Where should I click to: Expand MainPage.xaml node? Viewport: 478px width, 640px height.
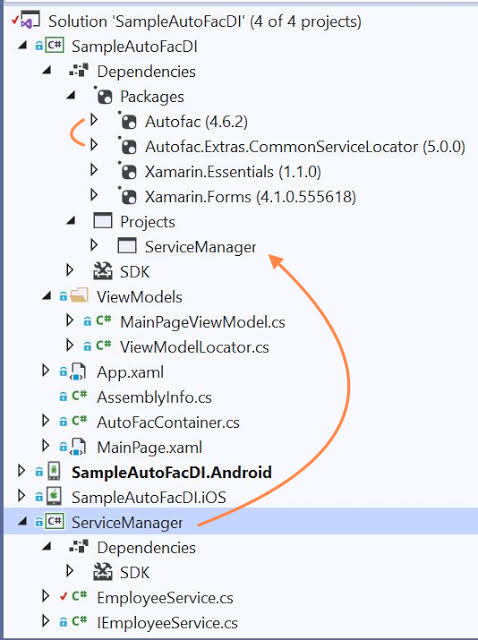pyautogui.click(x=46, y=446)
